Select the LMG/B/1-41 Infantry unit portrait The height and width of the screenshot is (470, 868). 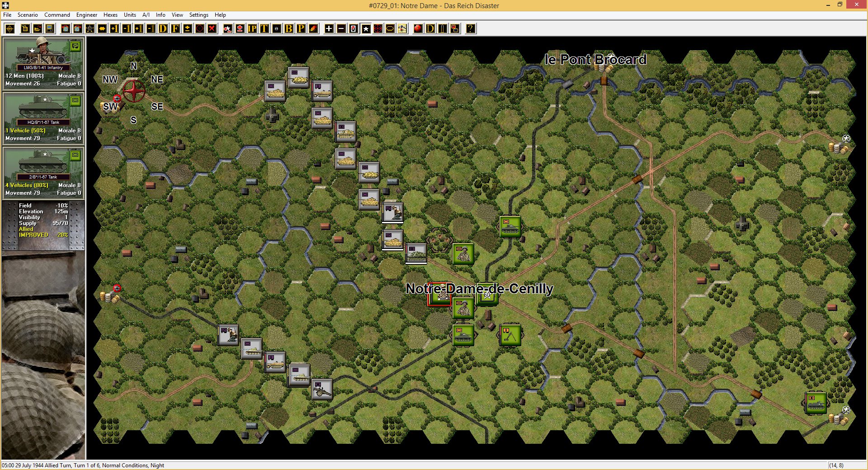click(x=43, y=63)
